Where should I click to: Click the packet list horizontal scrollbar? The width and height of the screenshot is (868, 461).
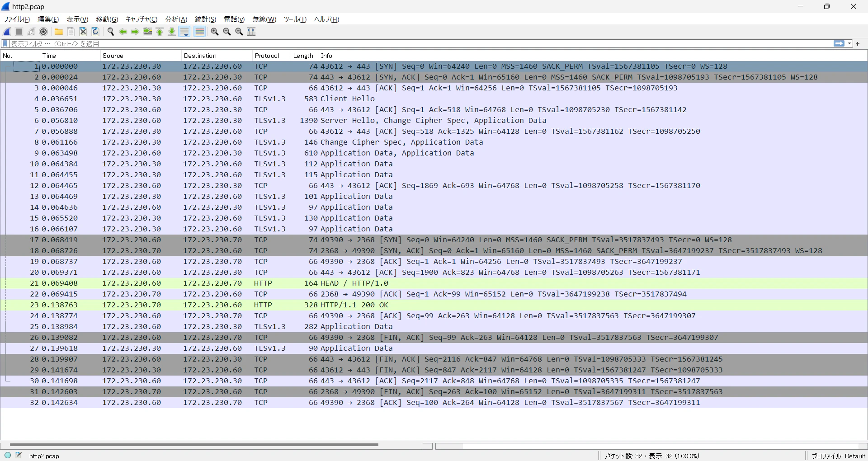[194, 445]
